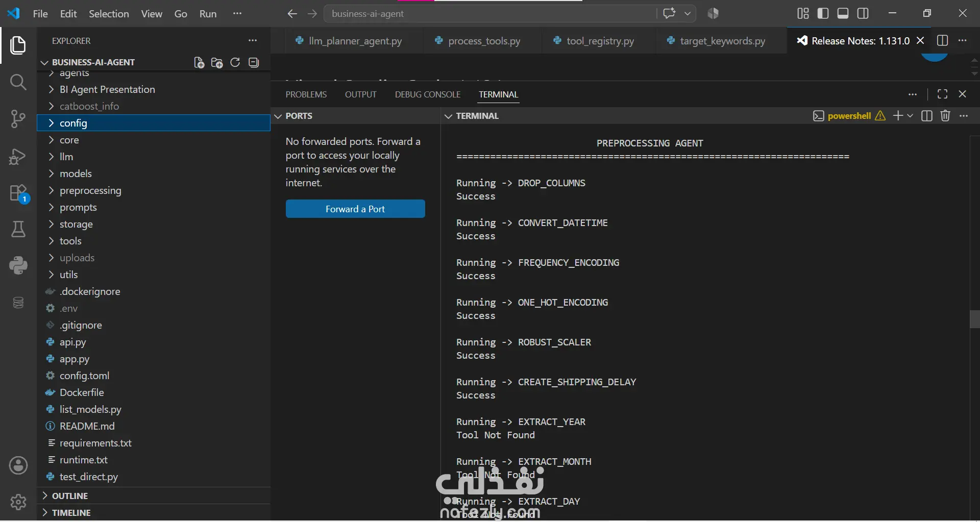The image size is (980, 522).
Task: Open Extensions view with update badge
Action: tap(18, 193)
